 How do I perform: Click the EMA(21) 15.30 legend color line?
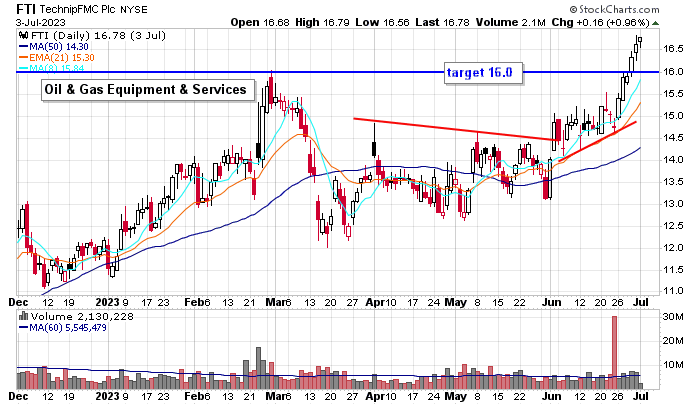click(23, 58)
